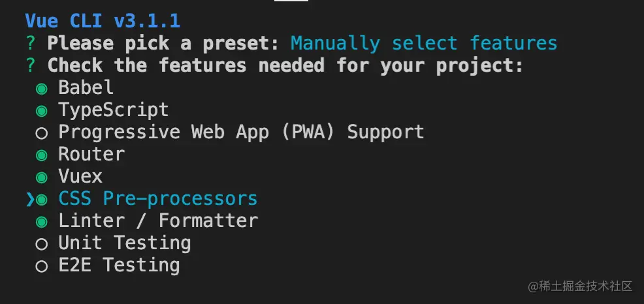Click the Manually select features answer
The width and height of the screenshot is (644, 304).
point(424,43)
